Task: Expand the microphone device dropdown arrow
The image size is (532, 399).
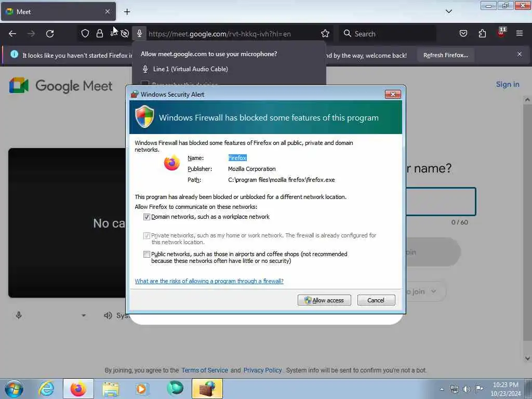Action: coord(84,315)
